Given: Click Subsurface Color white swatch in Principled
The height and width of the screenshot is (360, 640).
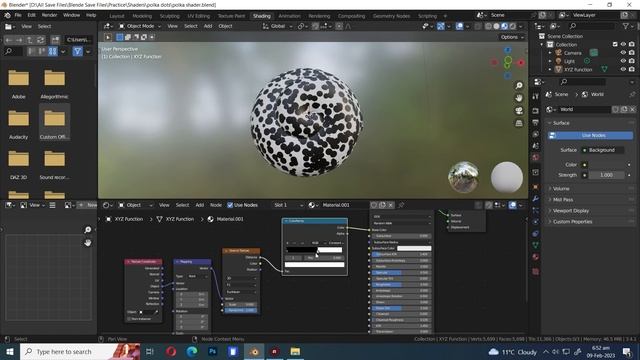Looking at the screenshot, I should (x=414, y=248).
